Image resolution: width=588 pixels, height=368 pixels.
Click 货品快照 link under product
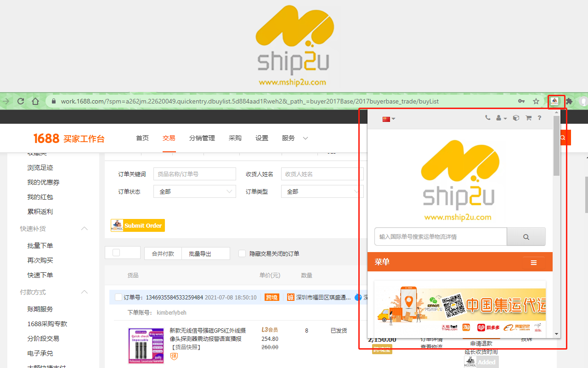coord(185,347)
